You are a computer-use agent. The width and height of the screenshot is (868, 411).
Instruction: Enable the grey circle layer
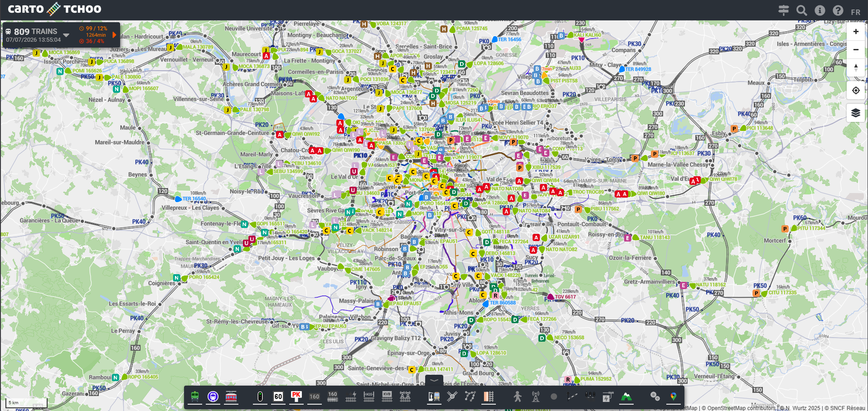click(554, 396)
